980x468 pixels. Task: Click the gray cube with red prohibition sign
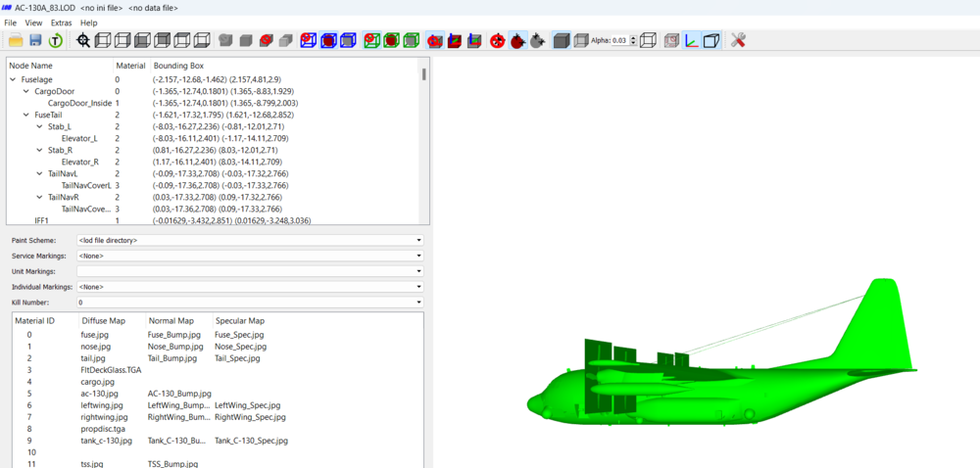[267, 40]
